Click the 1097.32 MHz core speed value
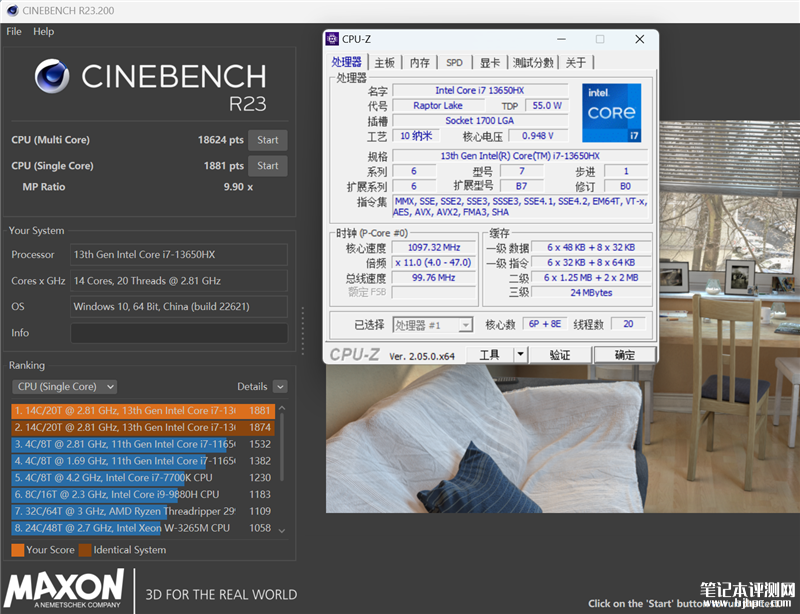 pyautogui.click(x=434, y=248)
